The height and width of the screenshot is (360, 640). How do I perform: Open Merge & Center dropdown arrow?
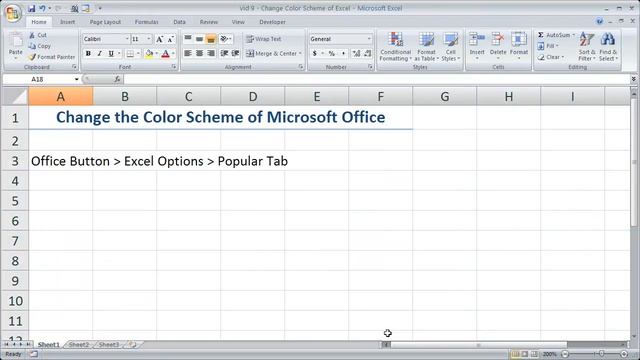300,53
